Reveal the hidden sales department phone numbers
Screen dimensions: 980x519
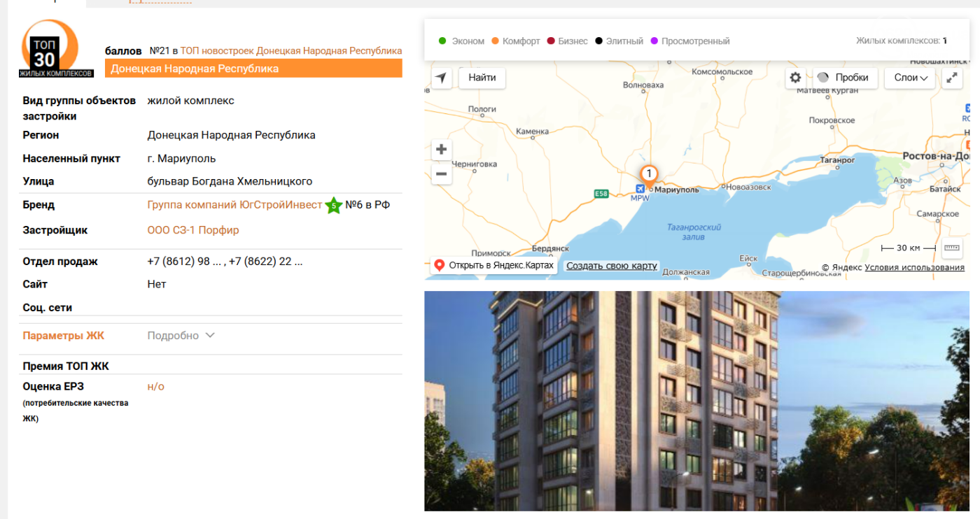[x=225, y=262]
